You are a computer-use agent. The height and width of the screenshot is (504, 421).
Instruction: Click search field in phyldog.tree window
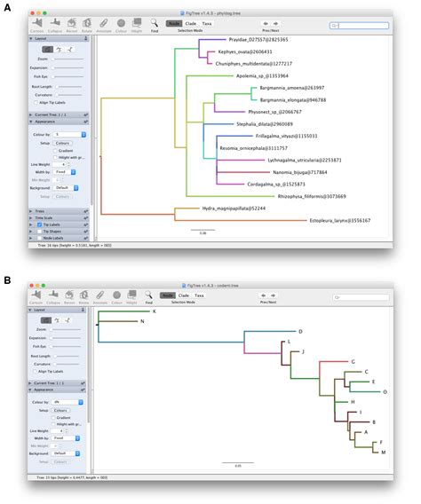coord(359,26)
